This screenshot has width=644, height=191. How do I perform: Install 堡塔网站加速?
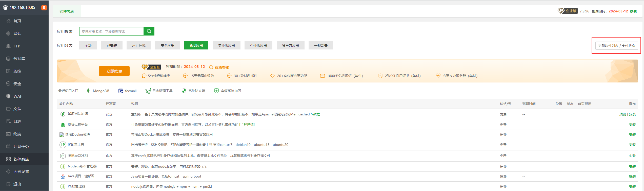tap(632, 114)
